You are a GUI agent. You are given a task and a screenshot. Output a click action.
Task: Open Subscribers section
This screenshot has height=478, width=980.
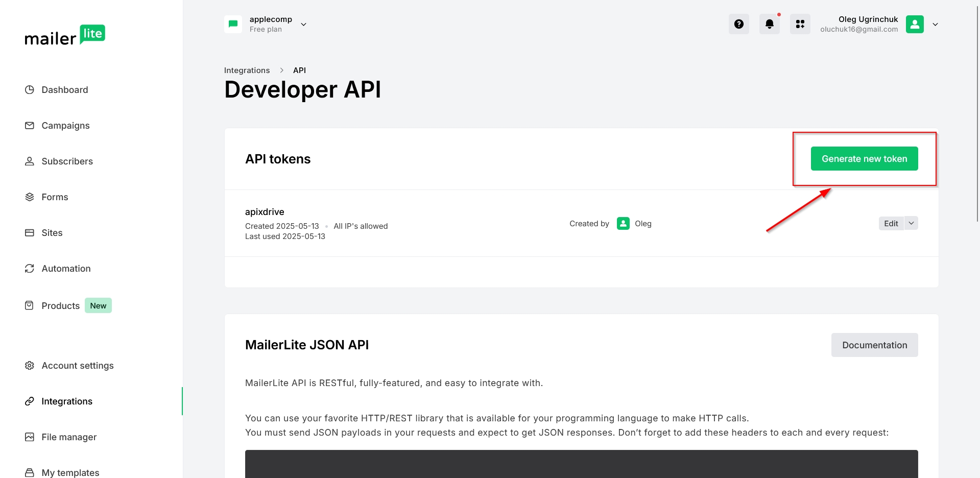pyautogui.click(x=67, y=161)
